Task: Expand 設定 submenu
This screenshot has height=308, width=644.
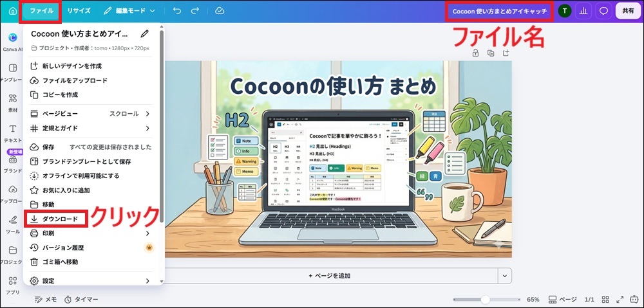Action: (x=91, y=281)
